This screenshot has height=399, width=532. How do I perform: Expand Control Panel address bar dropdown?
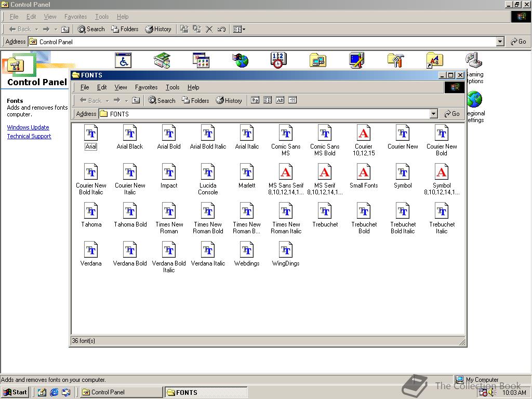(500, 42)
